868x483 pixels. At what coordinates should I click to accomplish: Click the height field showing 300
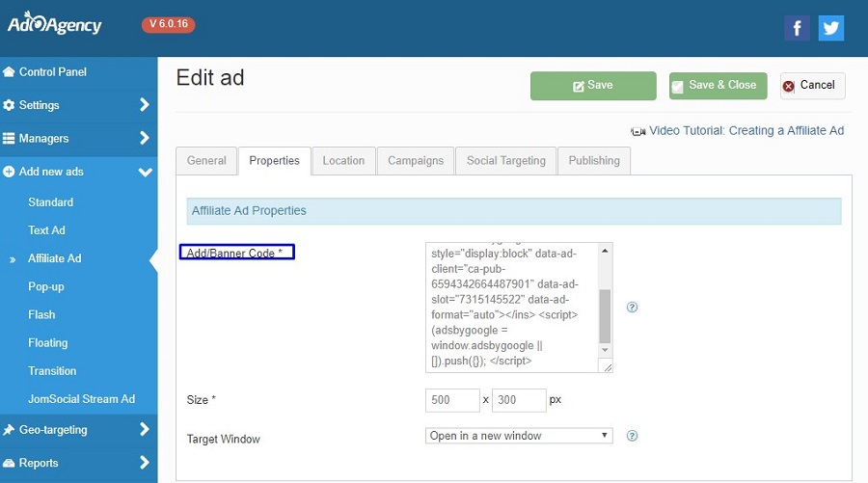(519, 400)
